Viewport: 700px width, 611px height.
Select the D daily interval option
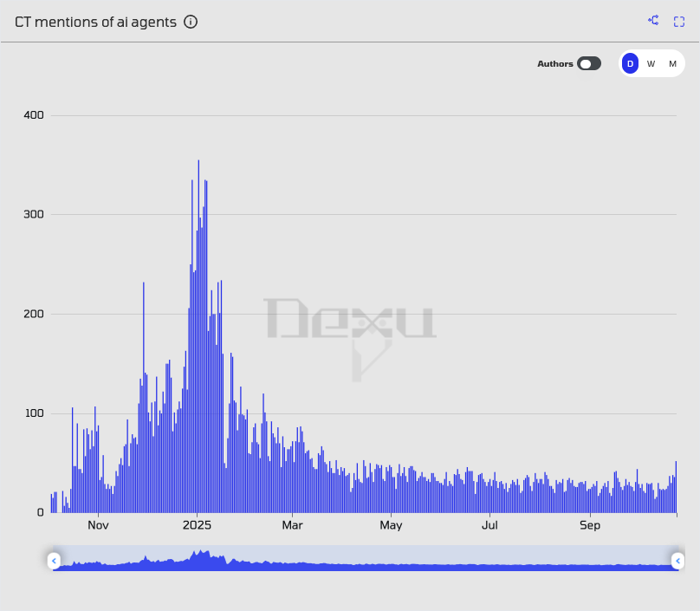click(x=630, y=63)
